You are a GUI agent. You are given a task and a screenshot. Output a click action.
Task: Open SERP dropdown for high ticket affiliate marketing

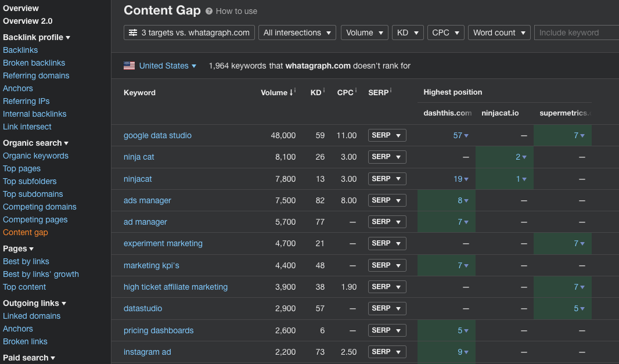387,287
